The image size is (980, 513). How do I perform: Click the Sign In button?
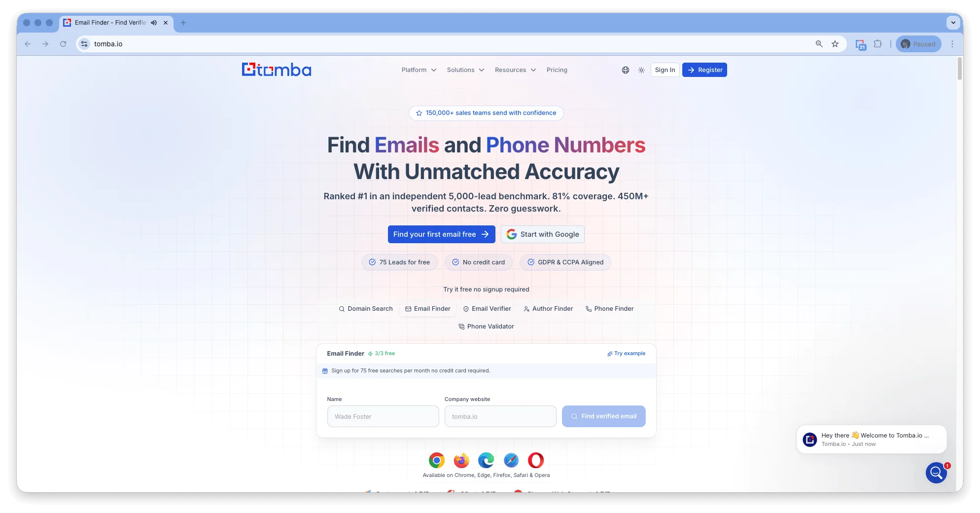pyautogui.click(x=665, y=70)
